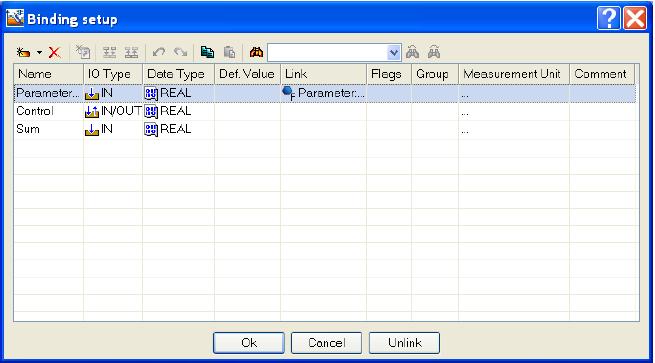655x363 pixels.
Task: Click the grayed edit argument icon
Action: click(x=83, y=52)
